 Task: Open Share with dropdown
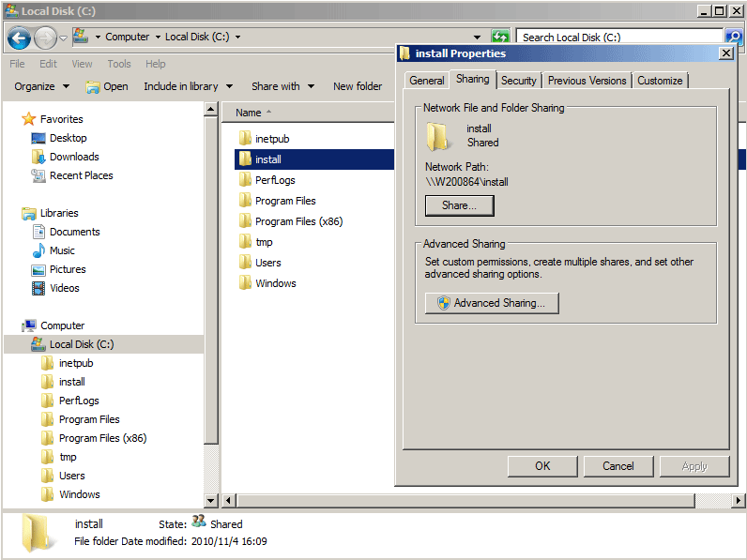pyautogui.click(x=283, y=86)
